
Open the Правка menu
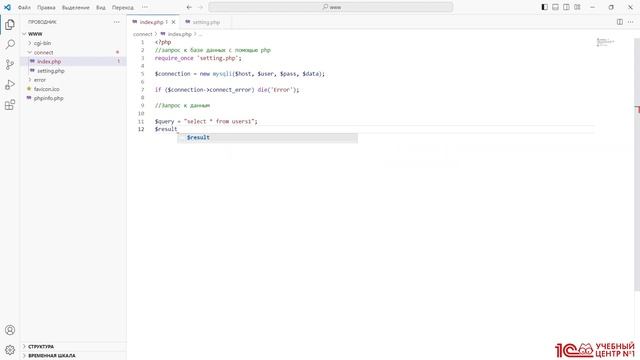coord(46,7)
